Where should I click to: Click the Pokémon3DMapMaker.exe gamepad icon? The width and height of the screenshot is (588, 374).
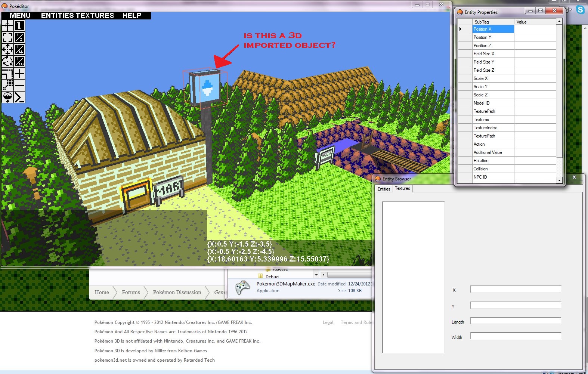point(242,287)
